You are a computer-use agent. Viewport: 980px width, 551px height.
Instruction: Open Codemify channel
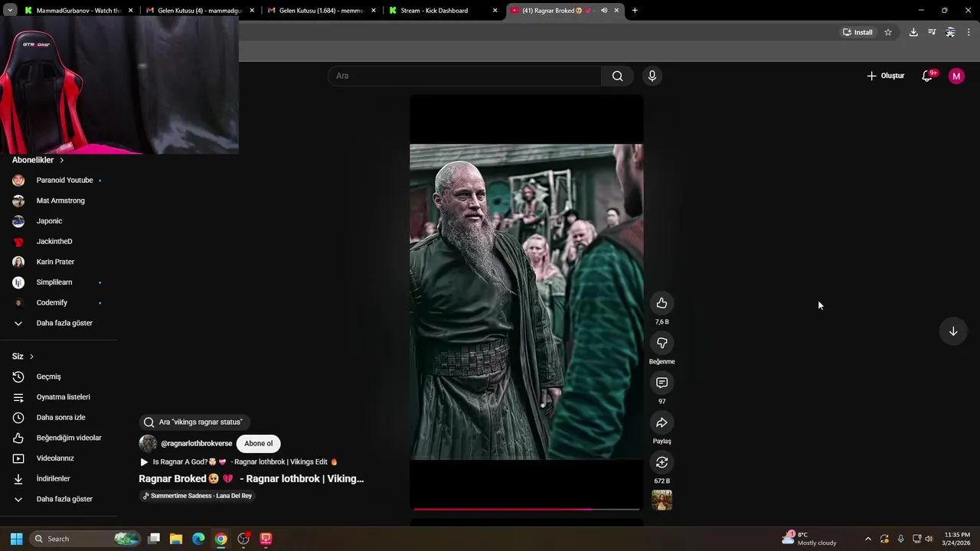(x=58, y=303)
